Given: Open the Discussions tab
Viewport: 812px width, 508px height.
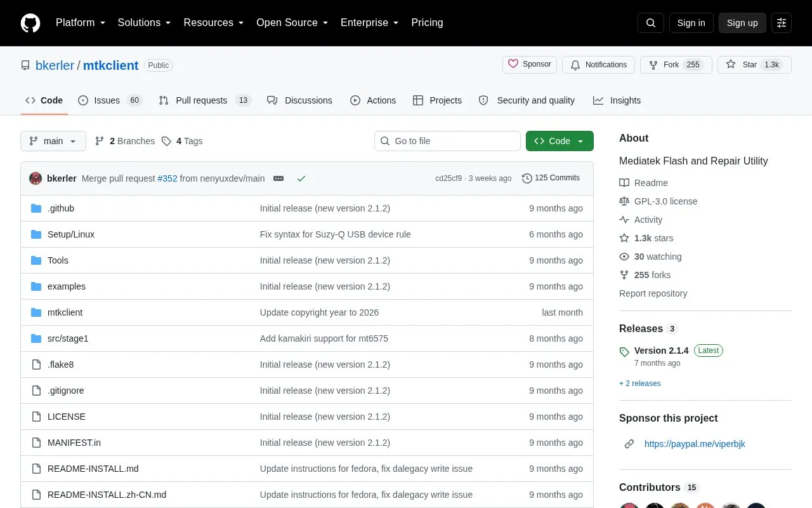Looking at the screenshot, I should click(299, 100).
